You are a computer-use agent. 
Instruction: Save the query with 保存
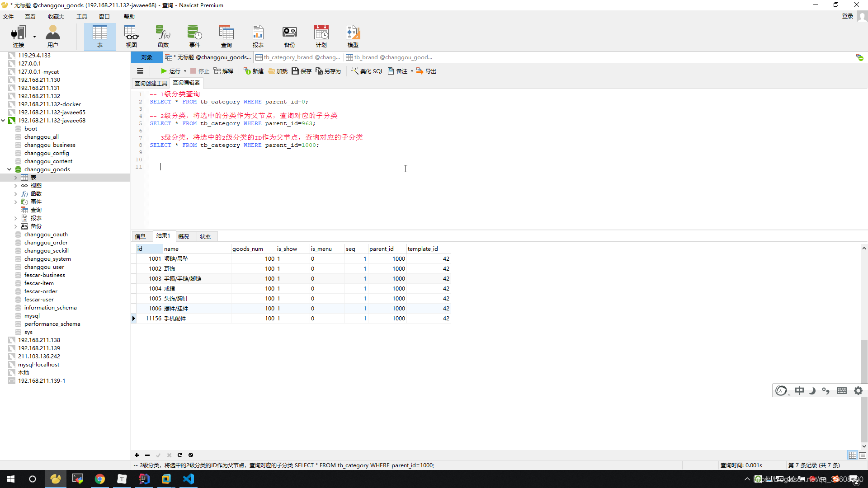click(x=302, y=71)
